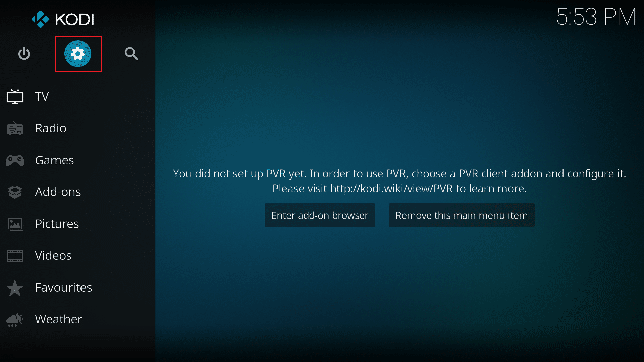Click the Weather cloud icon
The width and height of the screenshot is (644, 362).
(x=15, y=319)
